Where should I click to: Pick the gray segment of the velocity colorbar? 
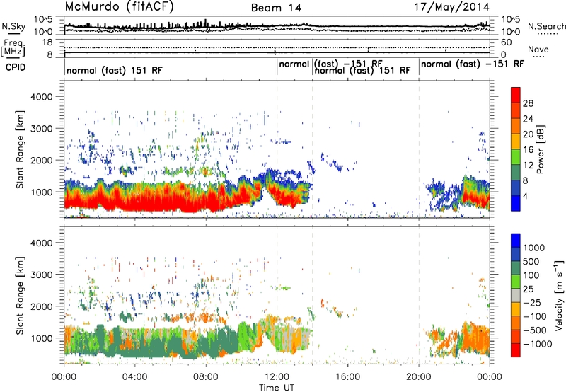(x=516, y=295)
